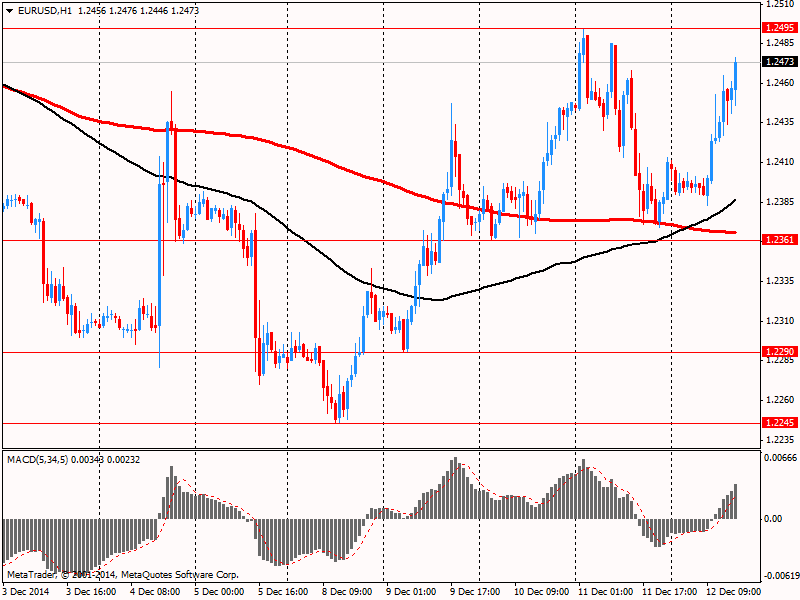
Task: Click the MACD(5,34,5) indicator label
Action: 38,460
